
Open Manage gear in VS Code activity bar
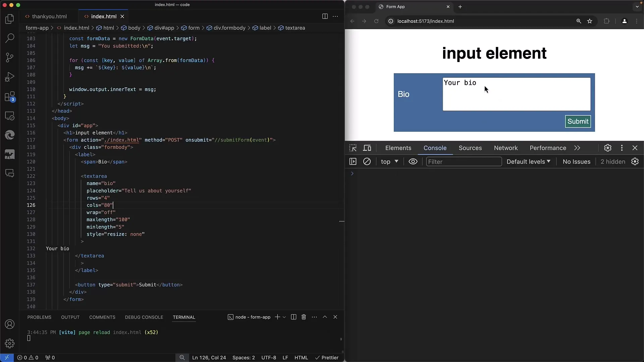tap(10, 344)
